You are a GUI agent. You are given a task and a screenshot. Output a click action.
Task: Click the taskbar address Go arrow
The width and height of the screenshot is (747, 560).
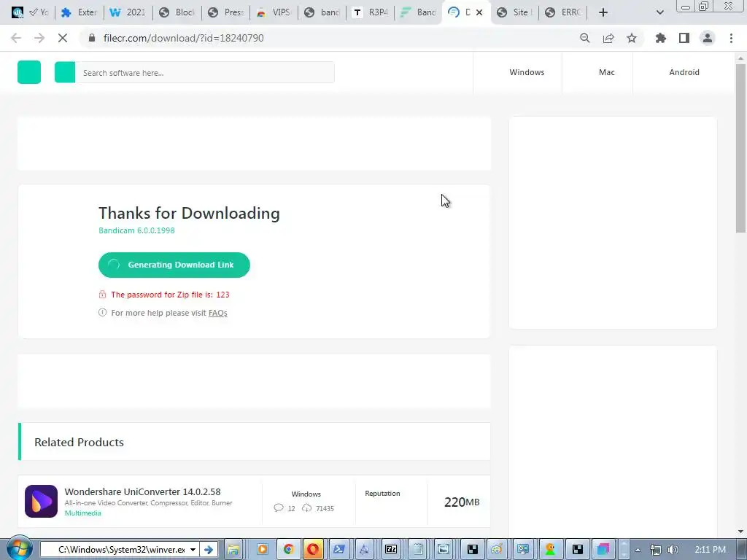[x=209, y=550]
